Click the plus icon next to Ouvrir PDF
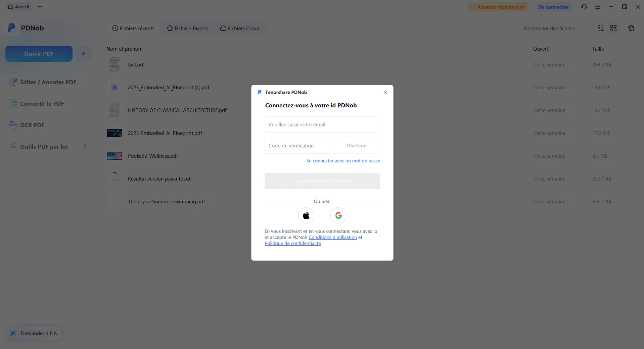The image size is (644, 349). point(83,54)
